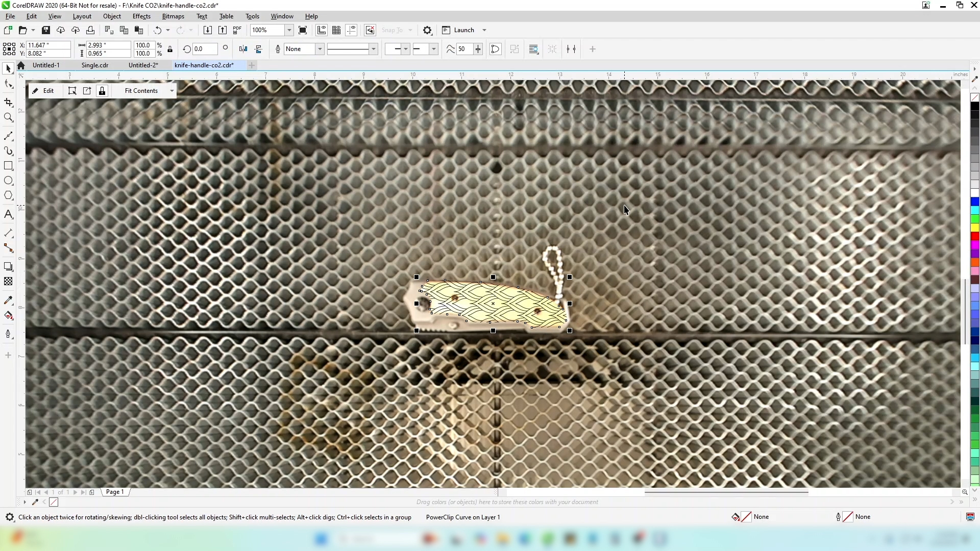Open the Options gear in toolbar
Image resolution: width=980 pixels, height=551 pixels.
click(x=428, y=30)
